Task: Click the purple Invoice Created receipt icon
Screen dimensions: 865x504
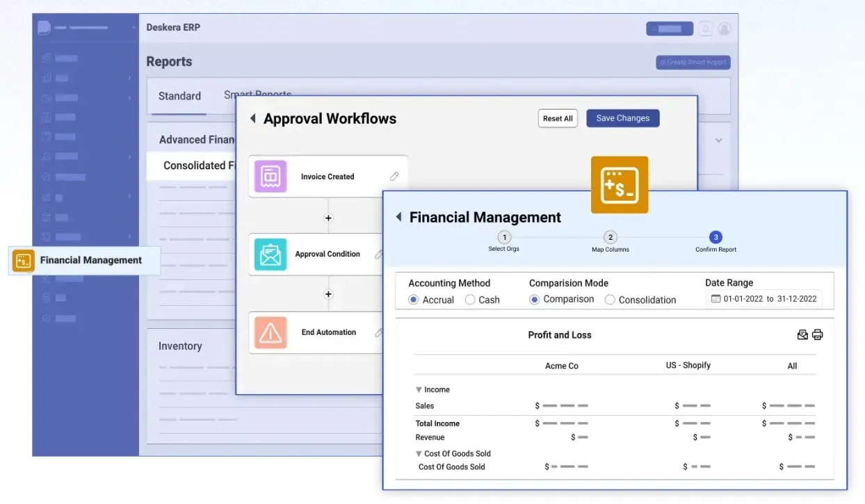Action: [x=270, y=177]
